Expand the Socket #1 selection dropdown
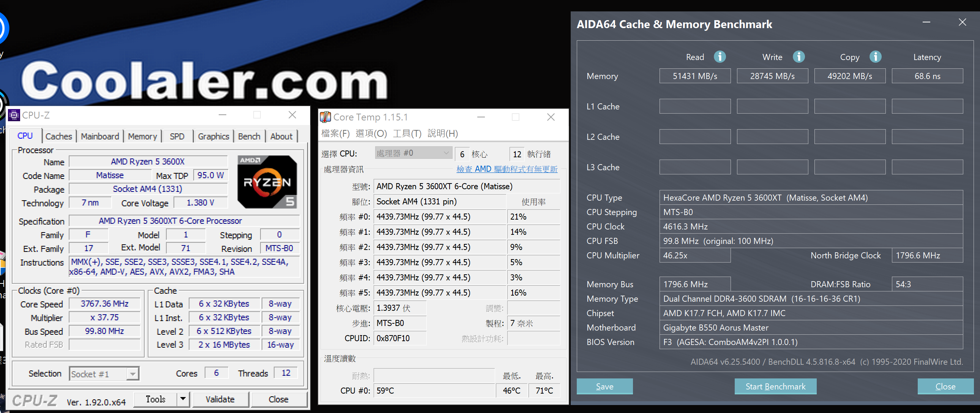Image resolution: width=980 pixels, height=413 pixels. (x=133, y=374)
